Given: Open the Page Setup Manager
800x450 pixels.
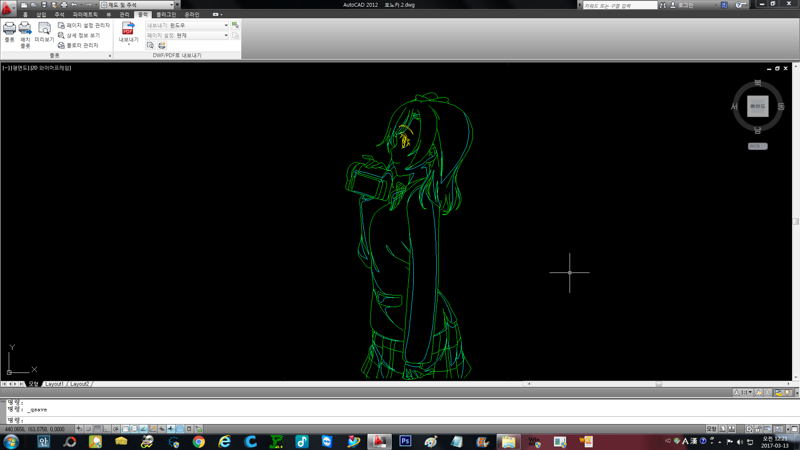Looking at the screenshot, I should point(84,25).
